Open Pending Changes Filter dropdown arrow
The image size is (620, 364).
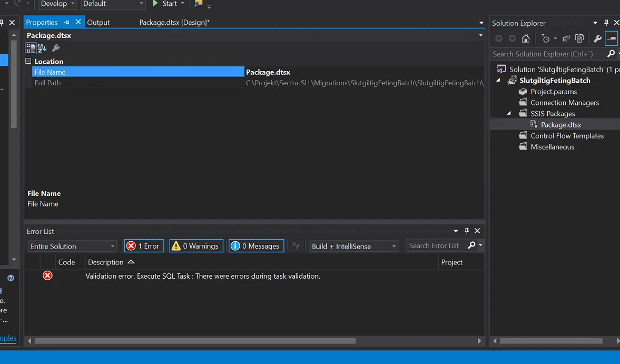click(x=555, y=38)
